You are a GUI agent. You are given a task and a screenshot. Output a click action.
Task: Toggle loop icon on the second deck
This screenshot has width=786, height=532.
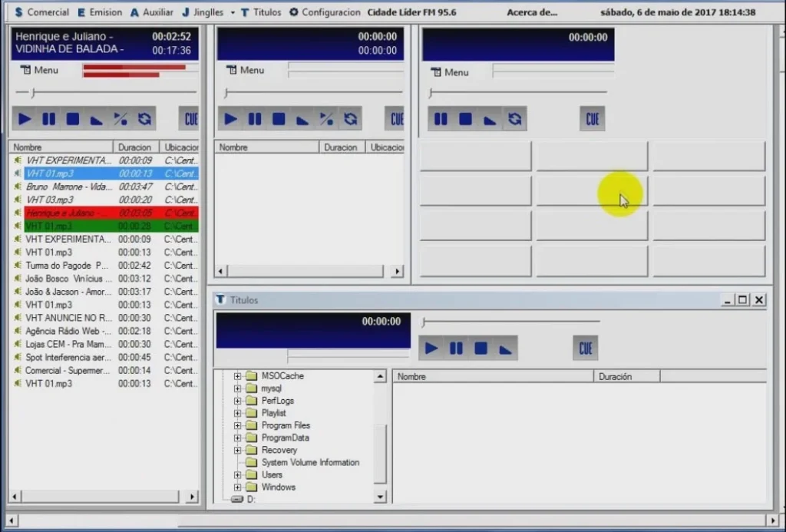pyautogui.click(x=351, y=119)
